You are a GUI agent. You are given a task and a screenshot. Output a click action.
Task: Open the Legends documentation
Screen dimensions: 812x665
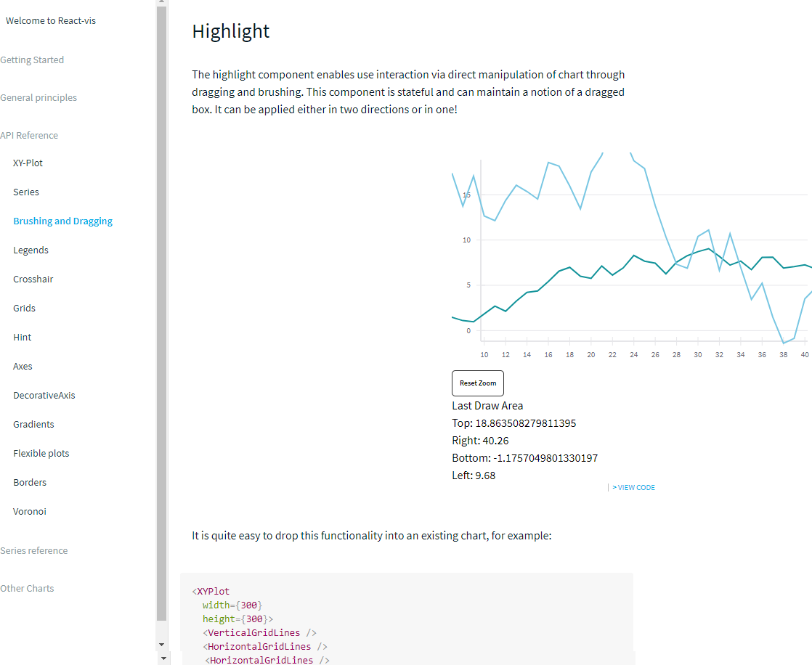coord(31,250)
